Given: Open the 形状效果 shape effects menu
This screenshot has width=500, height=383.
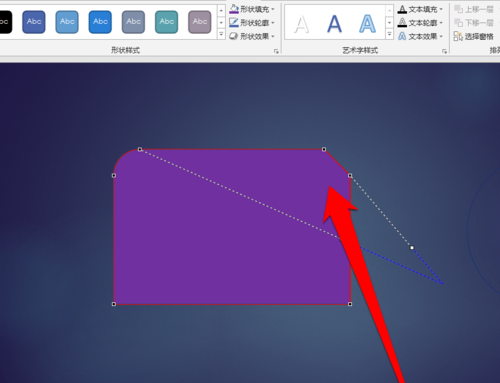Looking at the screenshot, I should pyautogui.click(x=252, y=36).
